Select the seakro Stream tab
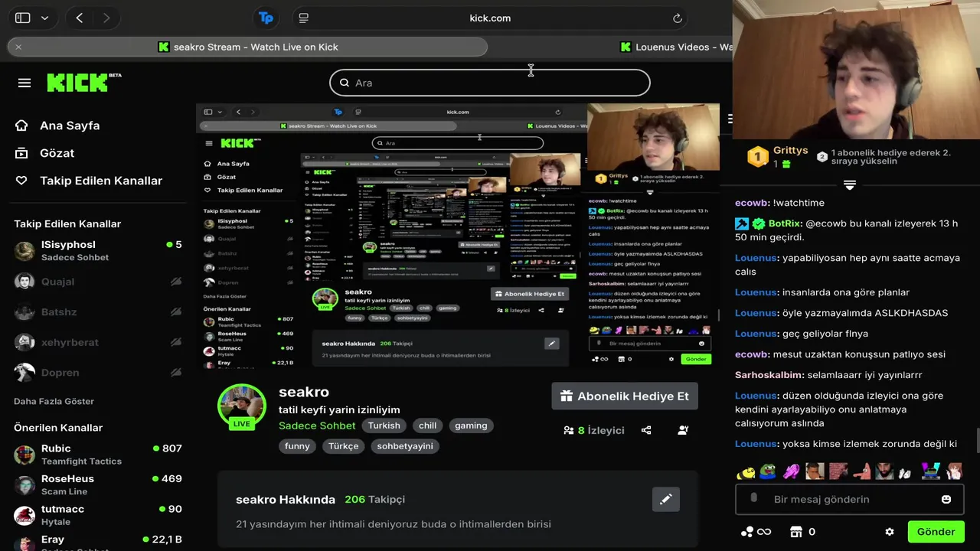The width and height of the screenshot is (980, 551). point(248,47)
